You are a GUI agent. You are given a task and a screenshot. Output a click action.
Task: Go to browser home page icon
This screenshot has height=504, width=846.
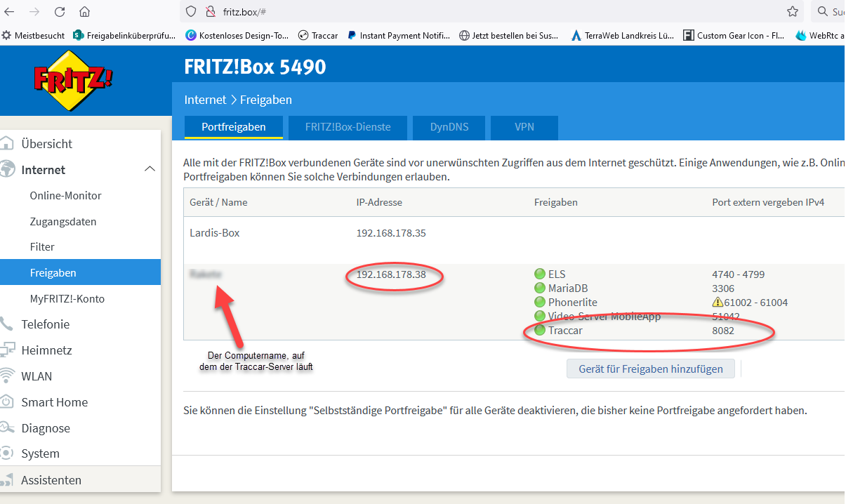(x=84, y=12)
